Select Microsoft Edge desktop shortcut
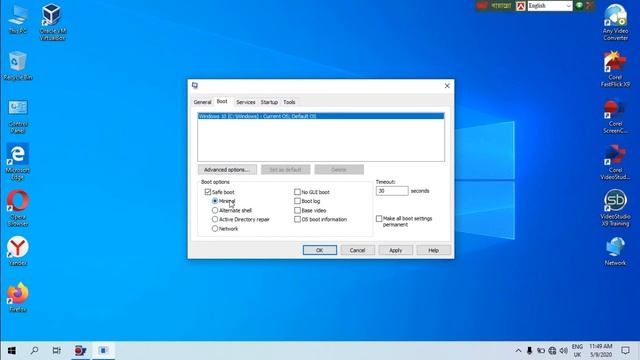 tap(18, 162)
